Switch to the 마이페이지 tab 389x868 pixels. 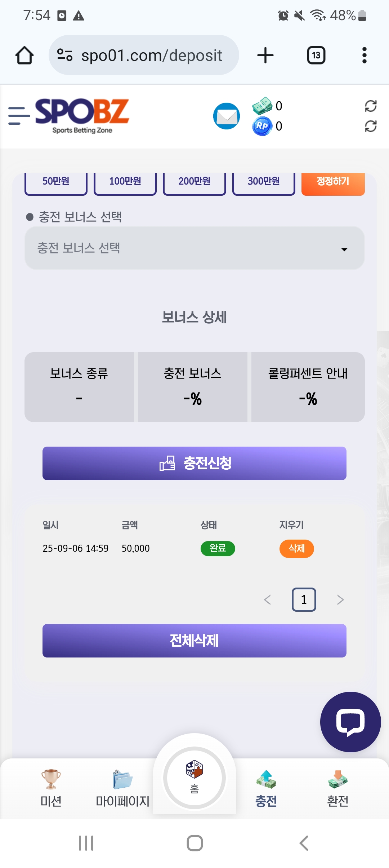click(122, 788)
